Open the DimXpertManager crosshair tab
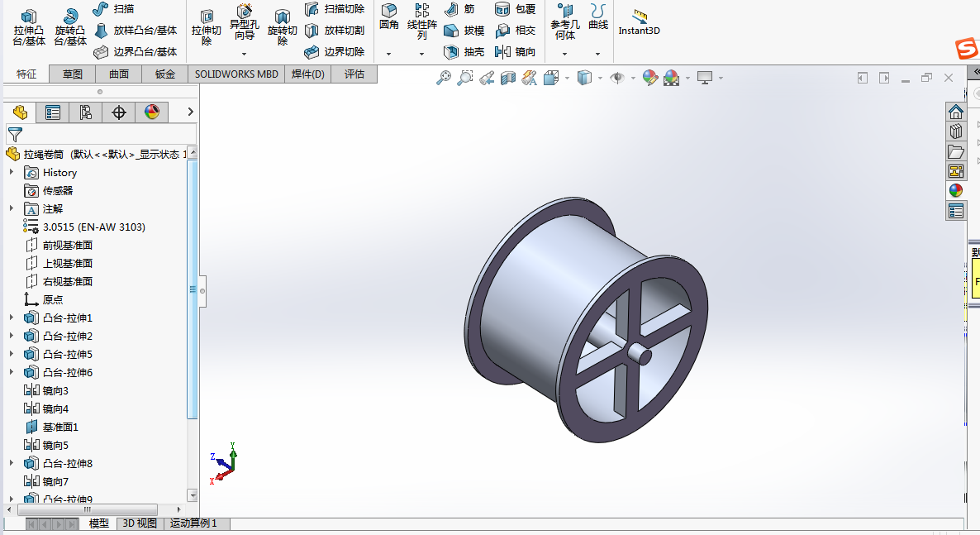Screen dimensions: 980x535 119,112
